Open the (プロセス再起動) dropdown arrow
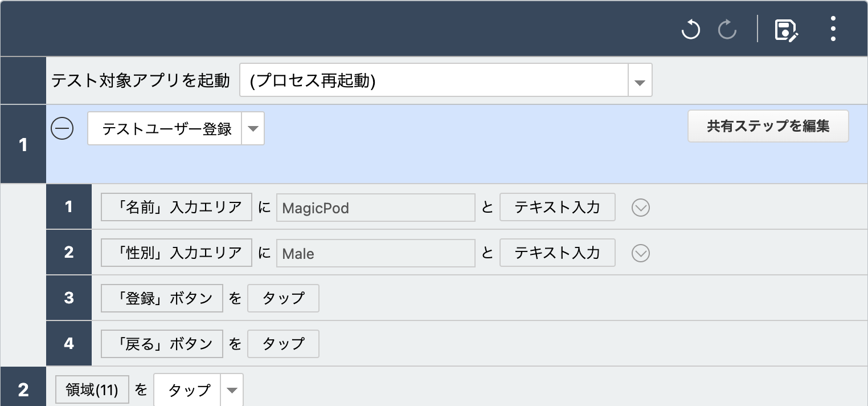The height and width of the screenshot is (406, 868). (x=640, y=80)
